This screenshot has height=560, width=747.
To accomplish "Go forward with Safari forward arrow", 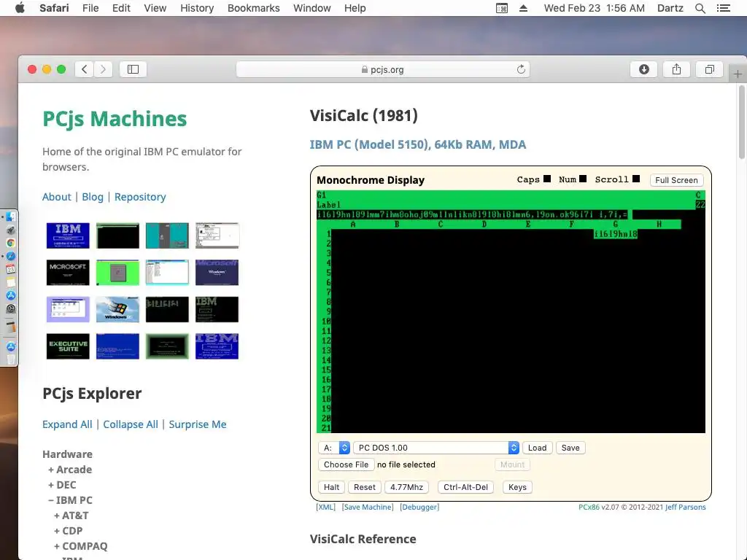I will [103, 69].
